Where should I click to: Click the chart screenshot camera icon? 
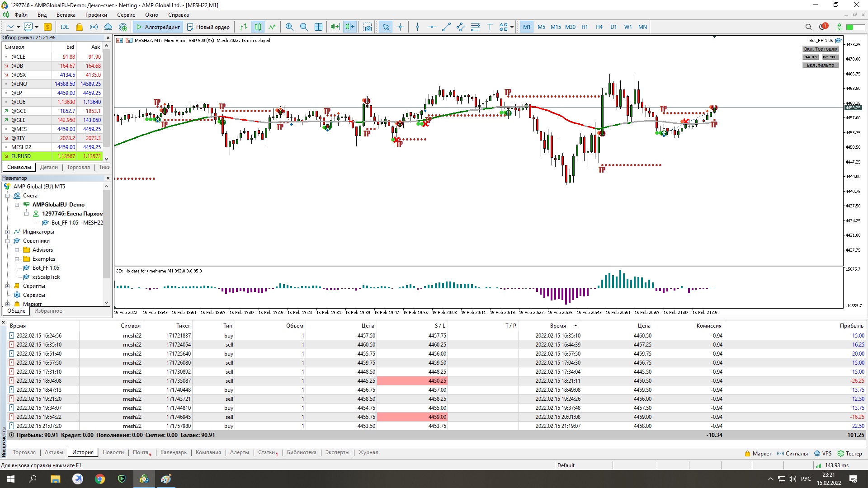pyautogui.click(x=368, y=27)
